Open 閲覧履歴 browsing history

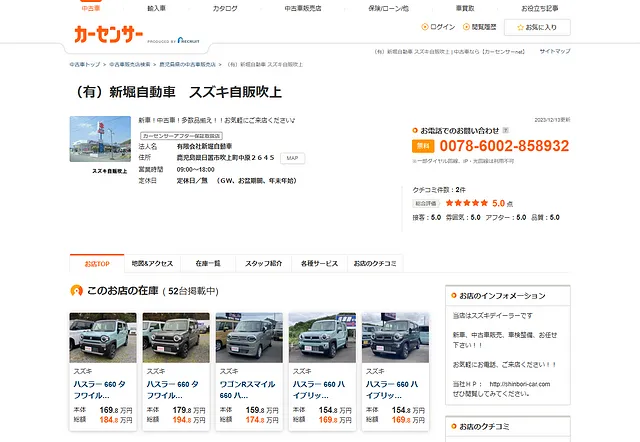click(484, 27)
